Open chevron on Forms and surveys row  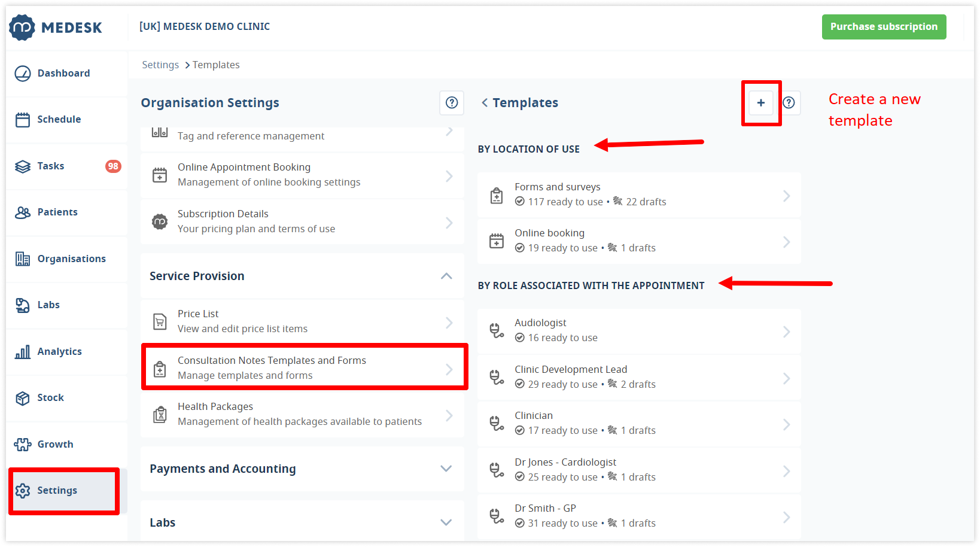pos(787,196)
